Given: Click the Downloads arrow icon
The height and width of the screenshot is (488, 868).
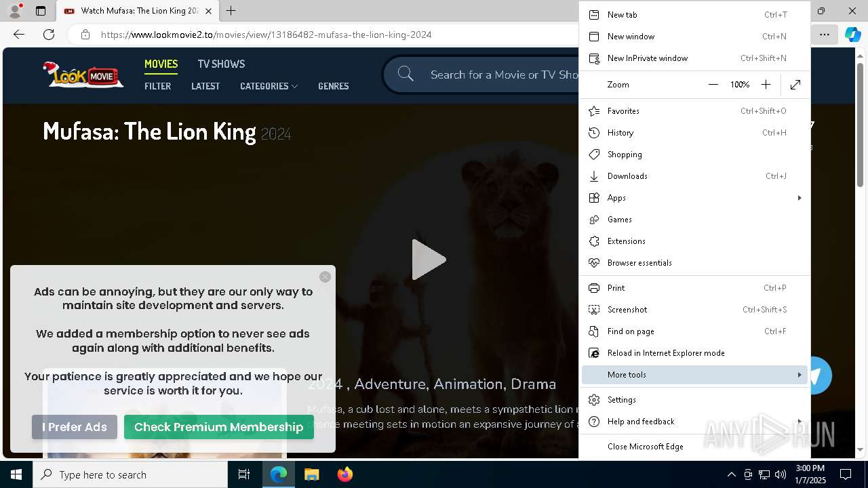Looking at the screenshot, I should (x=594, y=176).
